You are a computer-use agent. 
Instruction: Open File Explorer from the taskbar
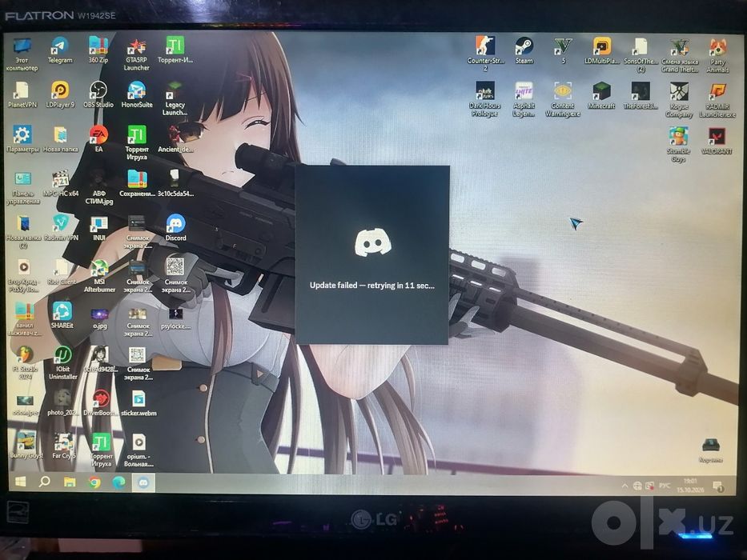point(70,482)
